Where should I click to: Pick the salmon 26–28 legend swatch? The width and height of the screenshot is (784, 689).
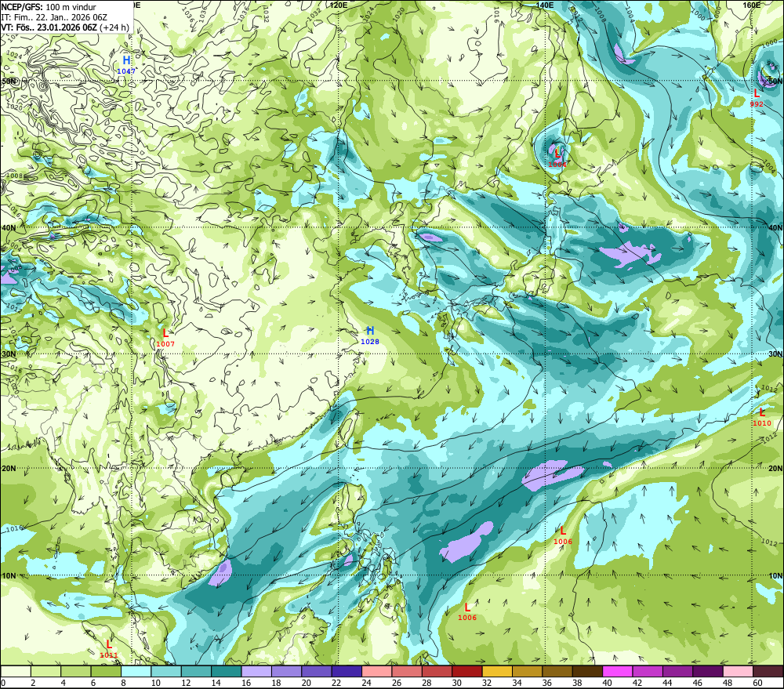[407, 671]
